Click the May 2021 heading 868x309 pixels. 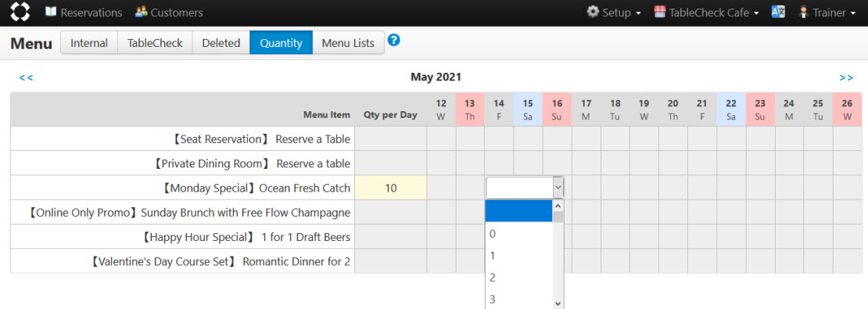tap(436, 77)
